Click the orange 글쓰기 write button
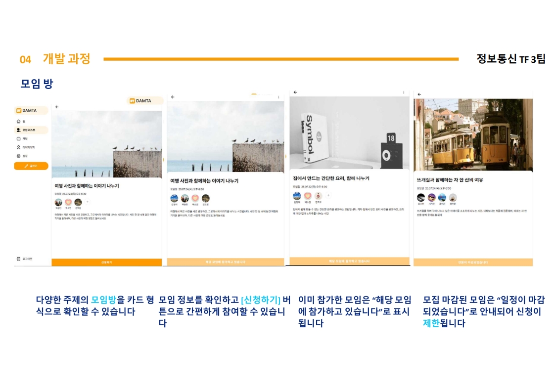 pos(31,166)
